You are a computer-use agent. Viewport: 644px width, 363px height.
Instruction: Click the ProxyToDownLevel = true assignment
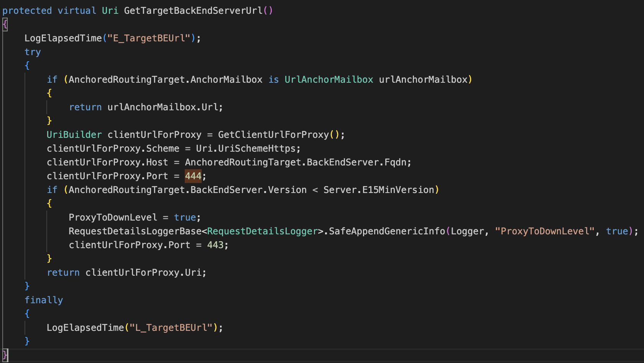click(x=134, y=217)
